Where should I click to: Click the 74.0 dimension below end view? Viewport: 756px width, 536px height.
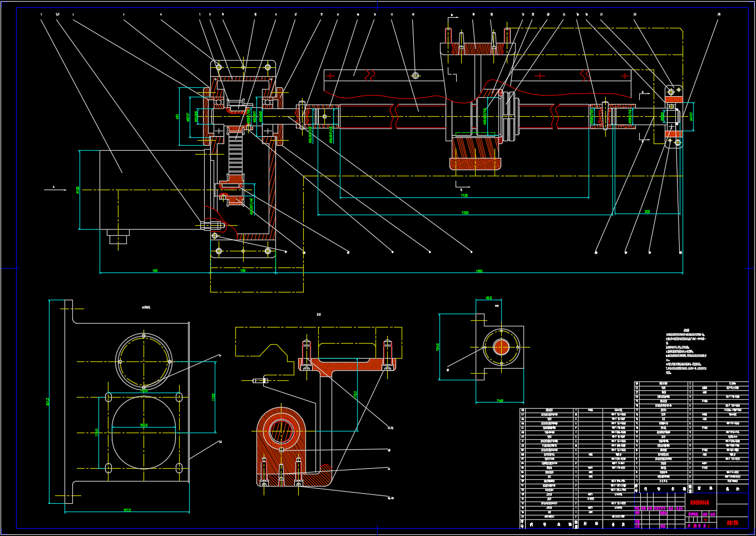pyautogui.click(x=500, y=400)
